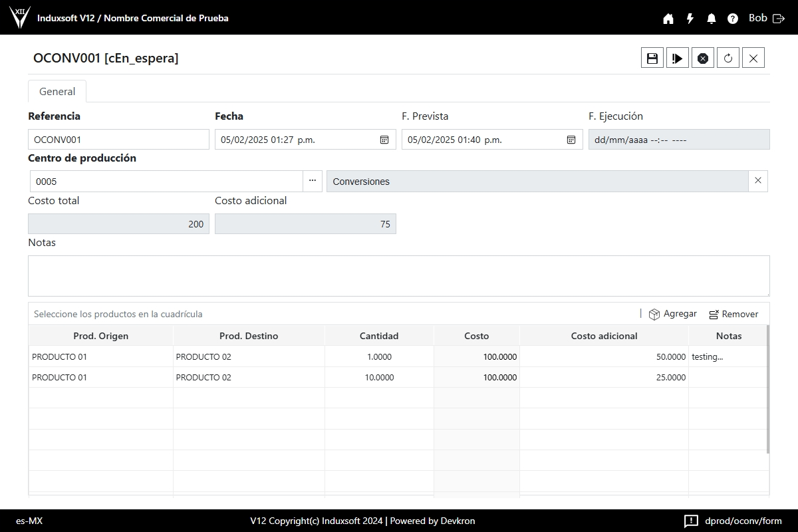Go to home via house icon

[668, 19]
